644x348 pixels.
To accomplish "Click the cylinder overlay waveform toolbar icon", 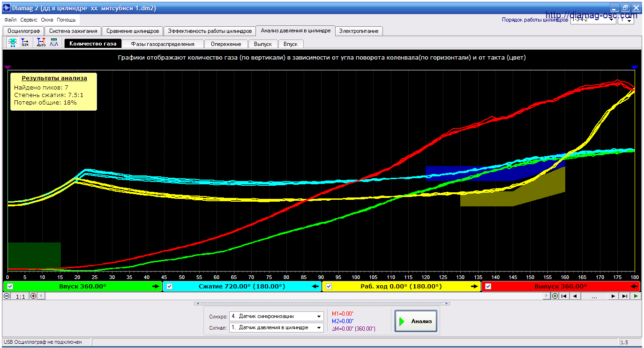I will click(x=13, y=43).
